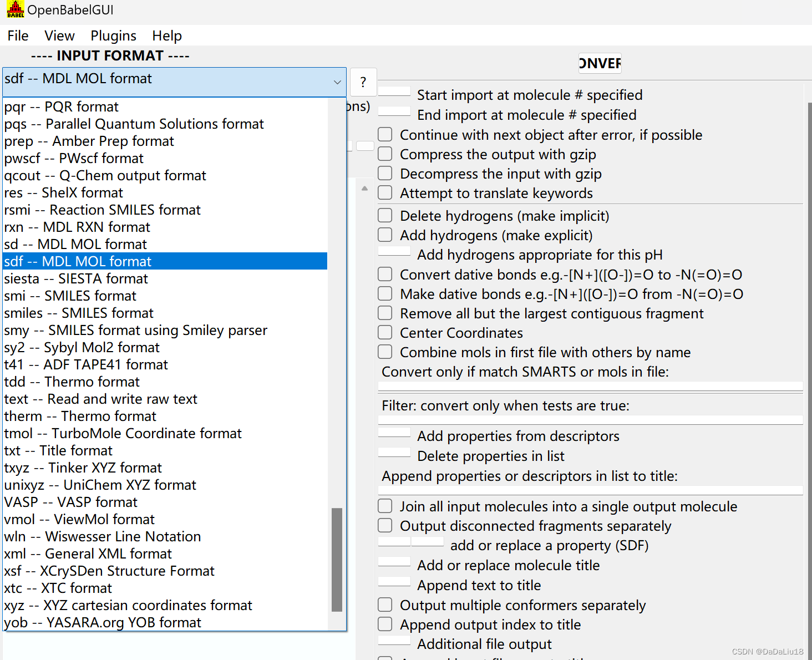
Task: Enable Compress the output with gzip
Action: [385, 154]
